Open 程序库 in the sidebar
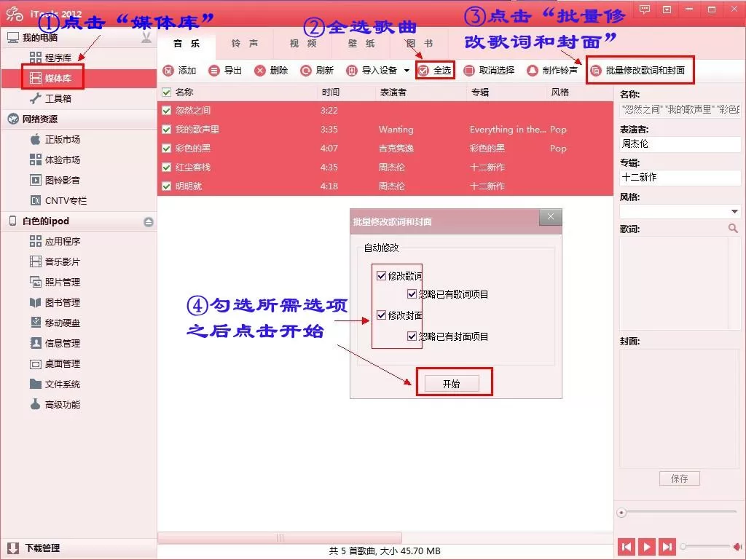 tap(51, 58)
